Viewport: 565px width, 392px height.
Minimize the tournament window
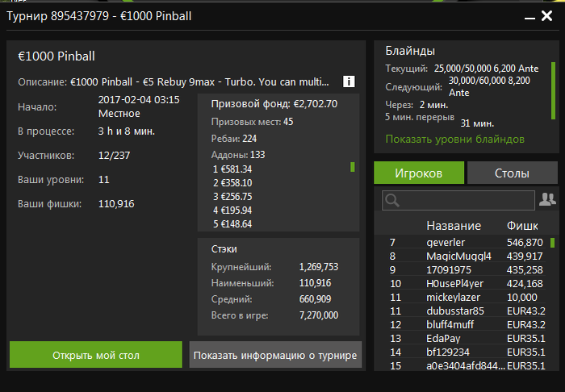coord(529,17)
